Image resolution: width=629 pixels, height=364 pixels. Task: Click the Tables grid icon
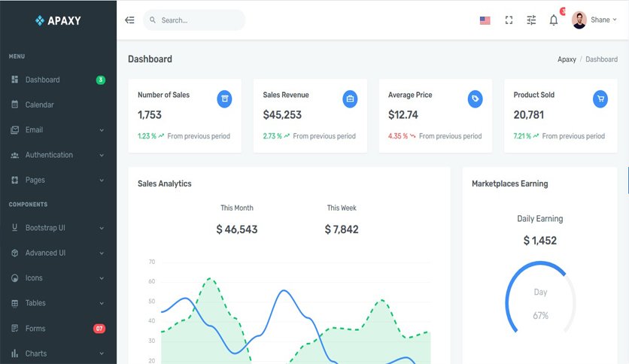coord(15,303)
